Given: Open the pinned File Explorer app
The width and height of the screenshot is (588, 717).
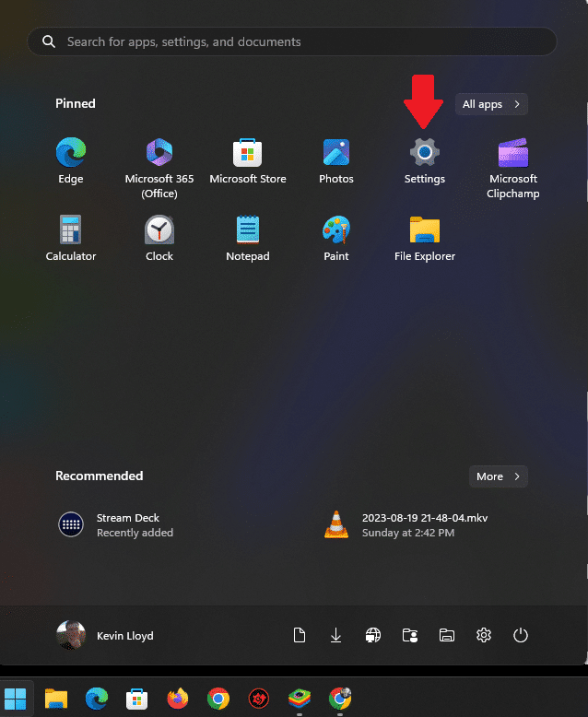Looking at the screenshot, I should click(x=424, y=238).
